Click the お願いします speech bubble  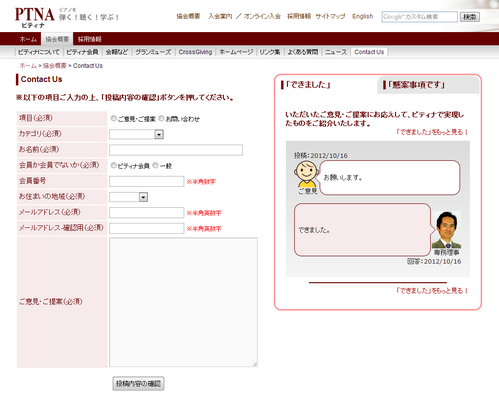[390, 178]
